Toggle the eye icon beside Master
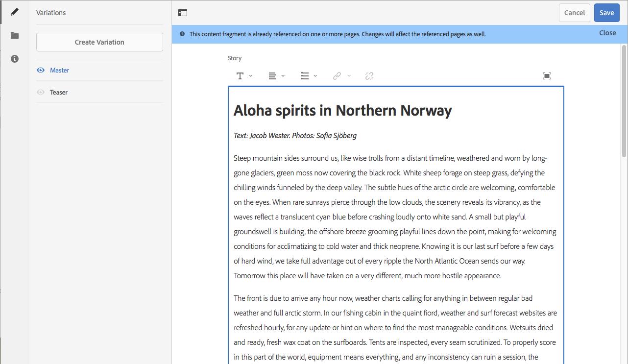The height and width of the screenshot is (364, 628). (41, 71)
